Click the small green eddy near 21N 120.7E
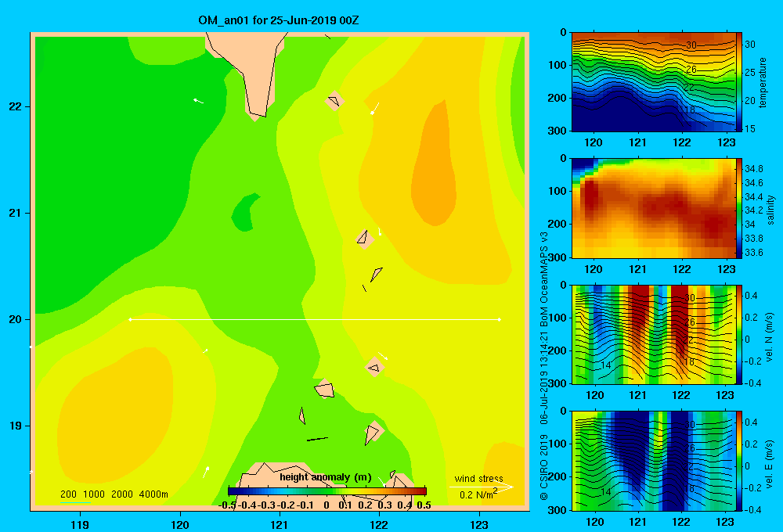 coord(244,213)
